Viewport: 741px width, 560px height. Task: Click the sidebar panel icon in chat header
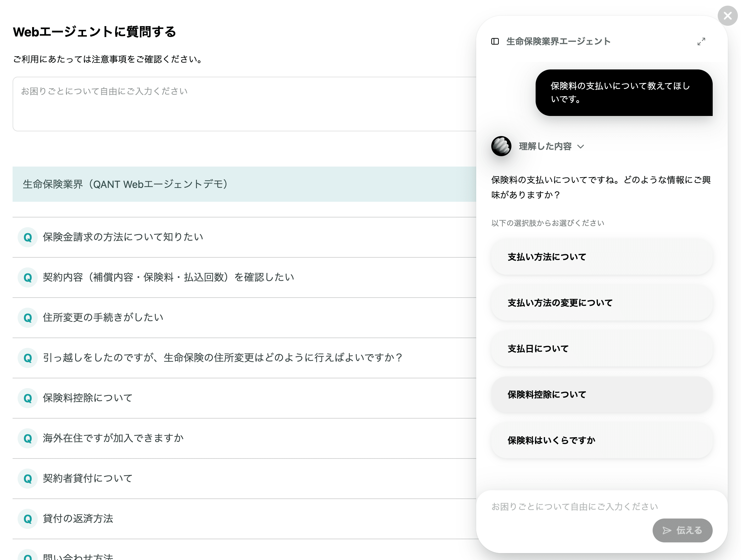pos(495,41)
